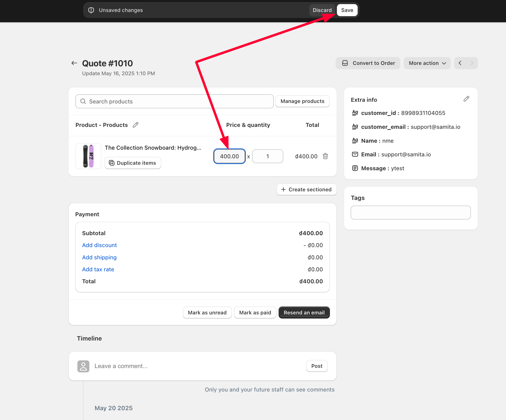Focus the Search products field
Image resolution: width=506 pixels, height=420 pixels.
point(174,101)
